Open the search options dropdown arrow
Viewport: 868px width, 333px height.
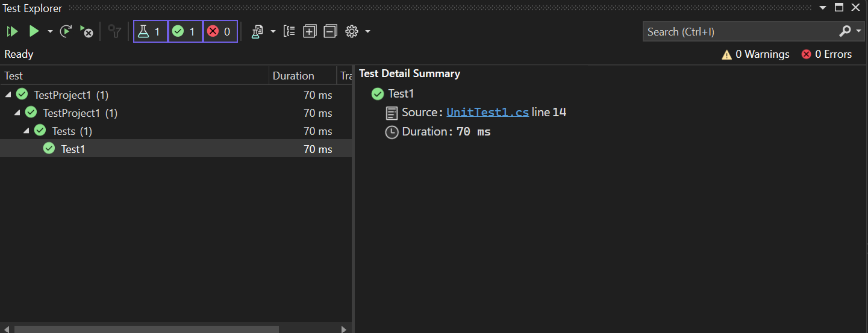858,31
